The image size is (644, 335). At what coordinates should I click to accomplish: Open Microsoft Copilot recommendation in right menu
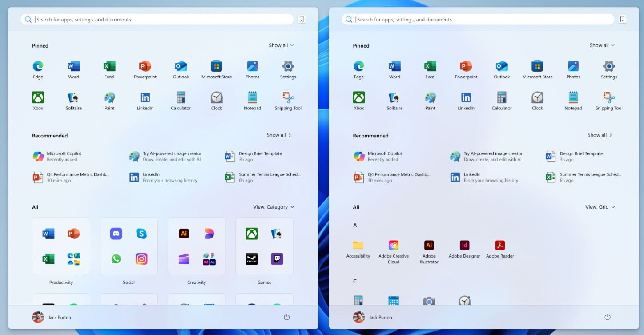click(378, 157)
